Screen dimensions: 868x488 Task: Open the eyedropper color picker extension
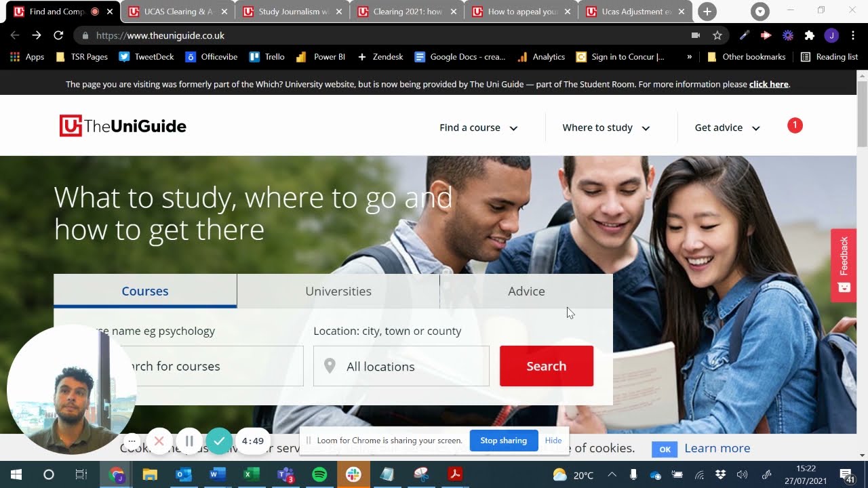(745, 35)
